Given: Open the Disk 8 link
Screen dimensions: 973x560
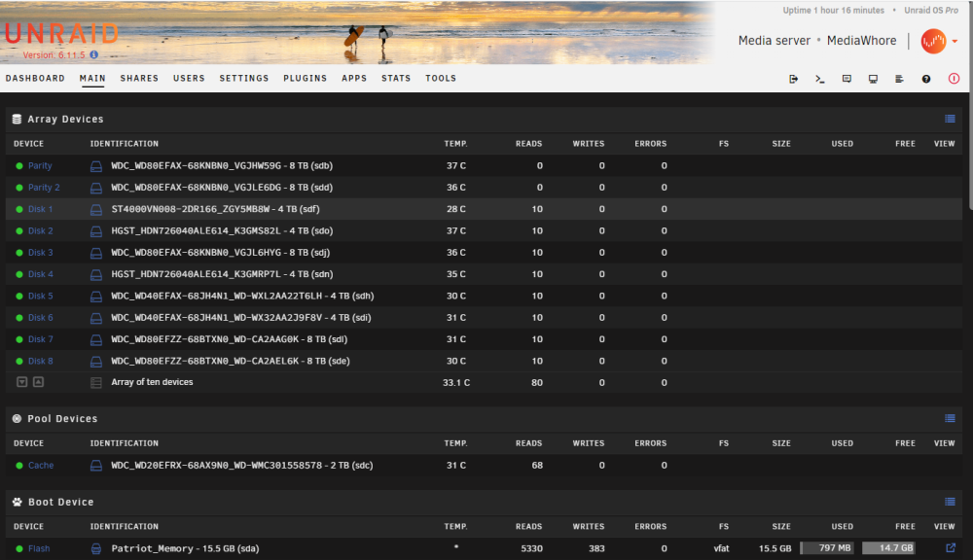Looking at the screenshot, I should [x=40, y=361].
